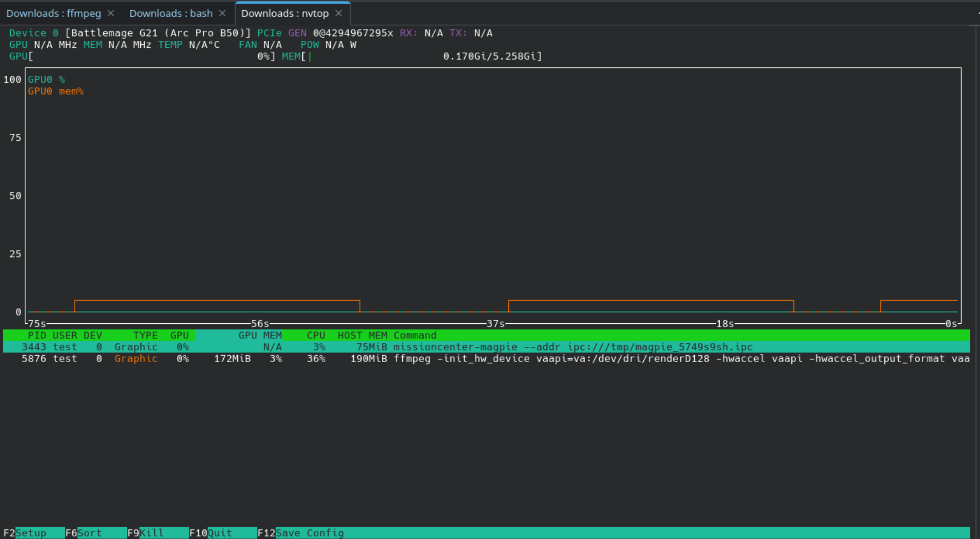
Task: Sort by the HOST MEM column header
Action: coord(362,335)
